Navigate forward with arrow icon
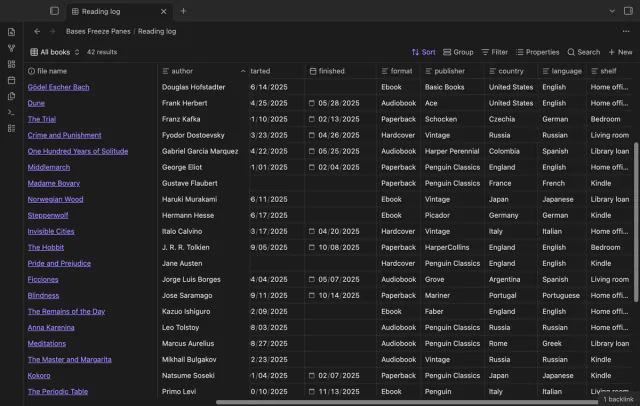 (52, 31)
